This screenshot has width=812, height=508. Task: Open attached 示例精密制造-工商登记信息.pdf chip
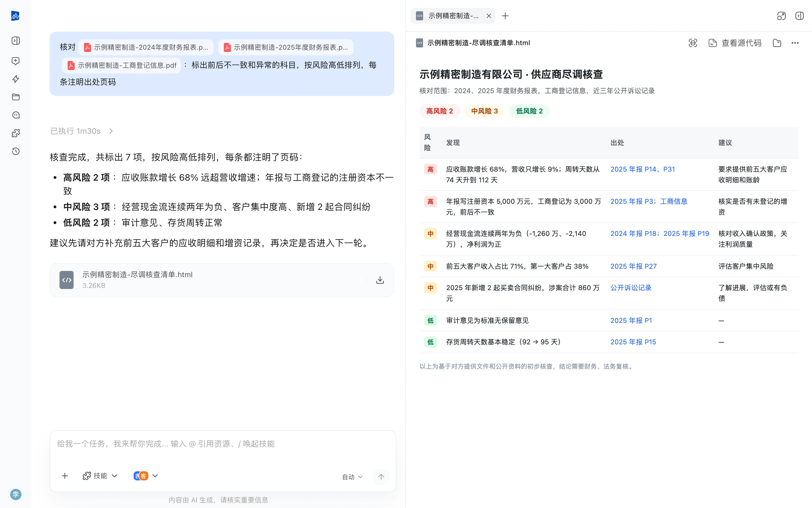pos(122,65)
